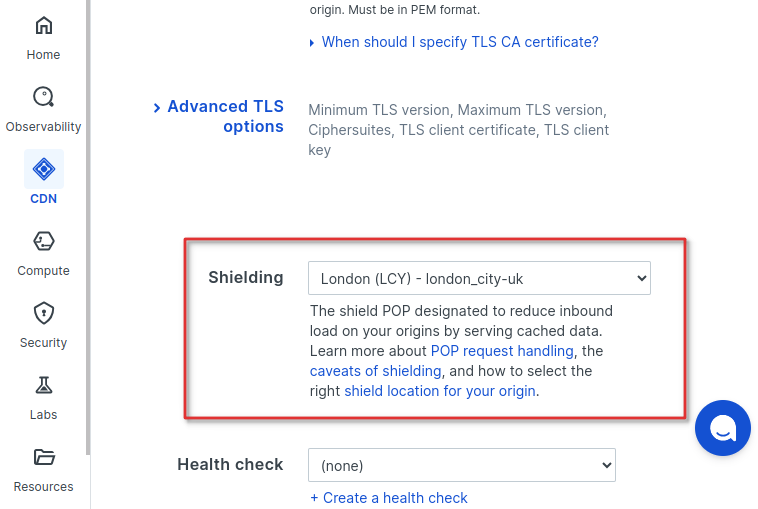Open the Resources folder icon

(x=44, y=457)
